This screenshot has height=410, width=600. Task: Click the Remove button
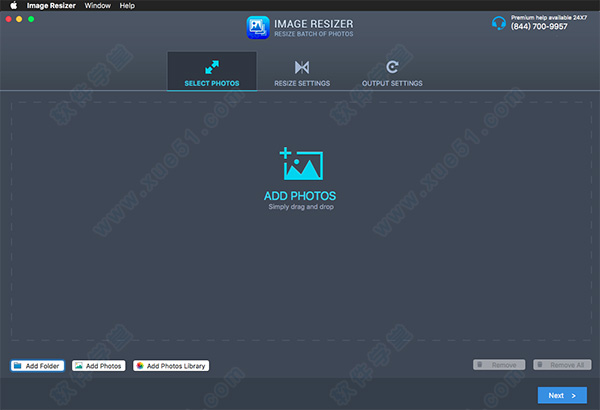499,365
